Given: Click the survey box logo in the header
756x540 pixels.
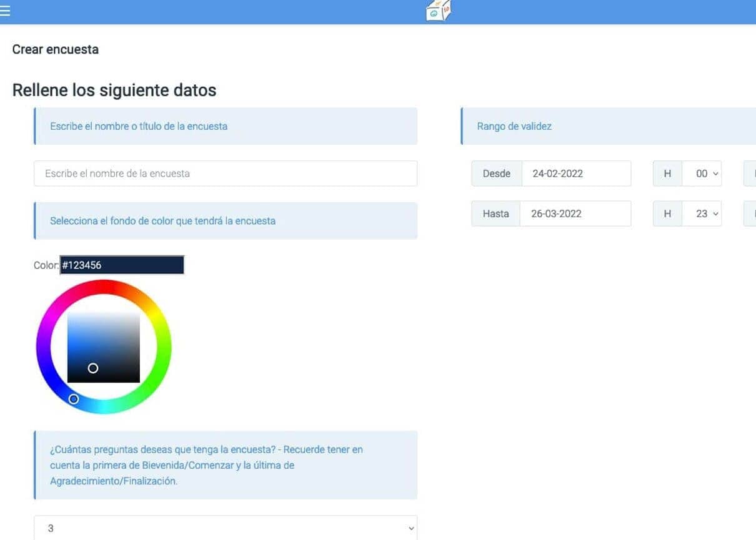Looking at the screenshot, I should (437, 11).
